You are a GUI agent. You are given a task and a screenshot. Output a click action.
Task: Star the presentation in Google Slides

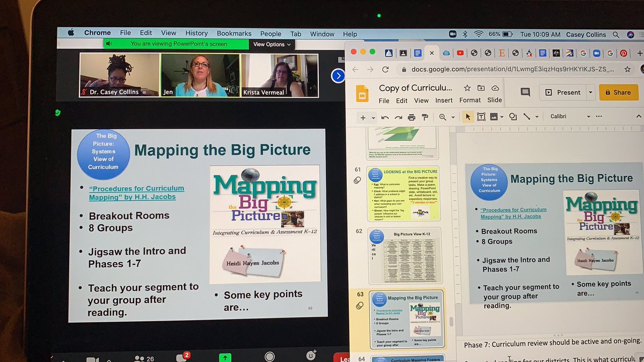[x=467, y=88]
